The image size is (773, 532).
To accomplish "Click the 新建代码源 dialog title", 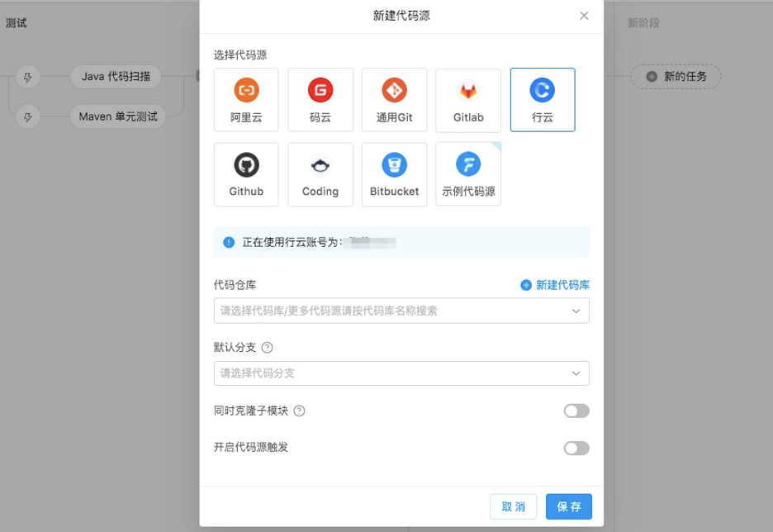I will tap(401, 16).
